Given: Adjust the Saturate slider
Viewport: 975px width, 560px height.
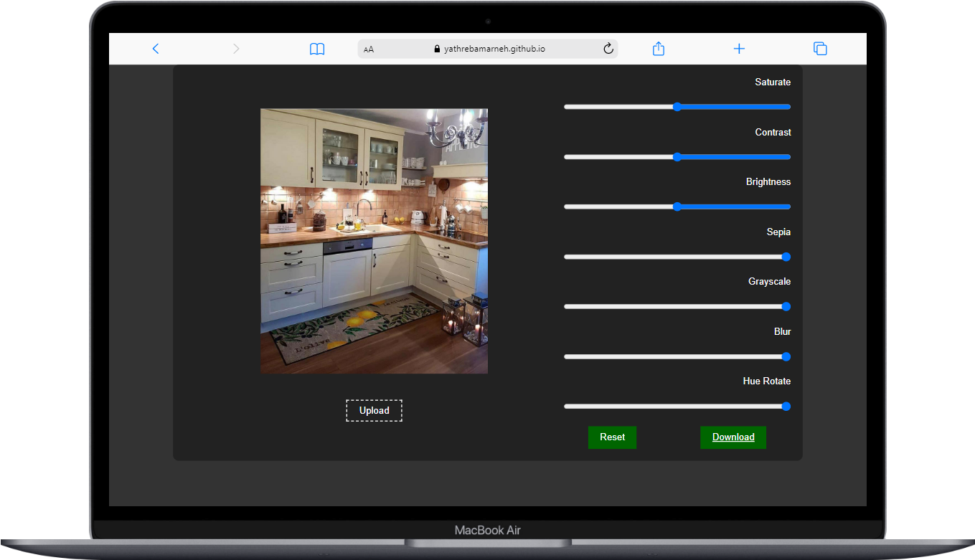Looking at the screenshot, I should coord(677,106).
